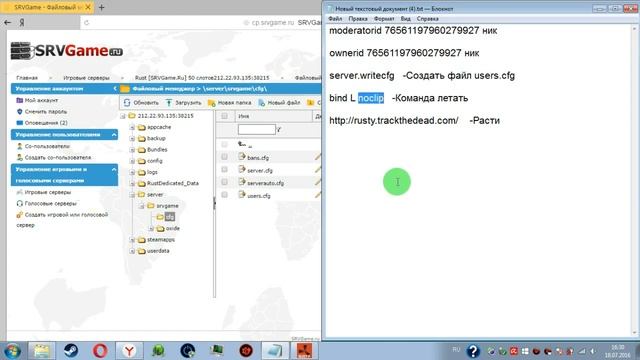Check the checkbox for bans.cfg
Viewport: 640px width, 360px height.
pyautogui.click(x=224, y=157)
